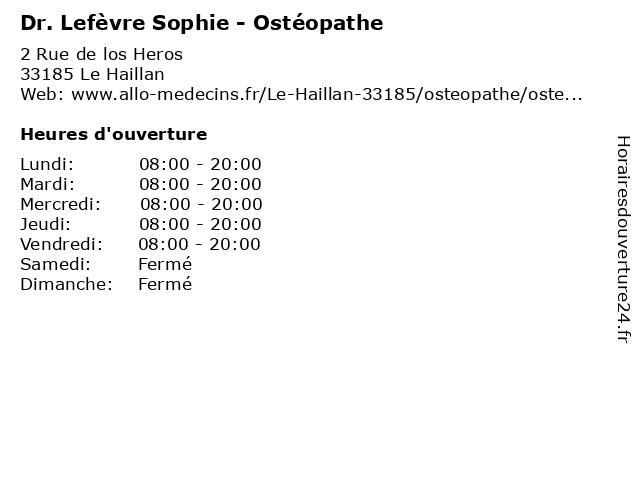Select the Vendredi day label
640x480 pixels.
pos(62,244)
